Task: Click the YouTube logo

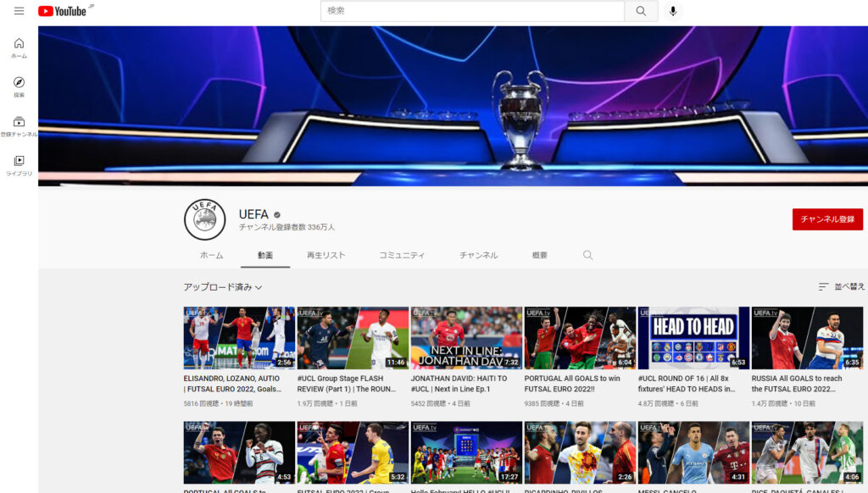Action: pyautogui.click(x=62, y=11)
